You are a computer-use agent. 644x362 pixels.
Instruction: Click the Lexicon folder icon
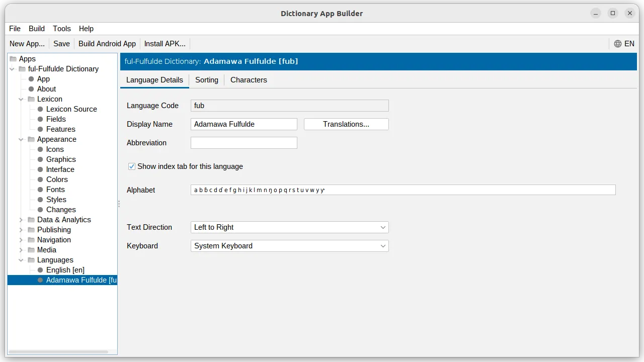click(x=31, y=99)
